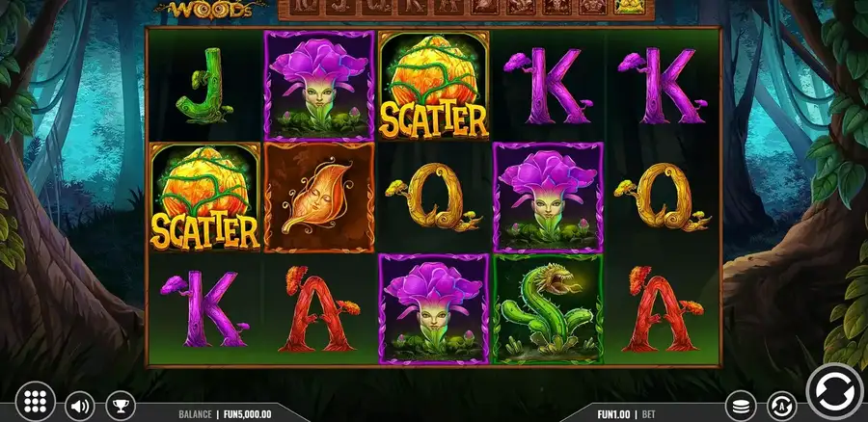Image resolution: width=868 pixels, height=422 pixels.
Task: Click the green Venus flytrap plant symbol
Action: [548, 308]
